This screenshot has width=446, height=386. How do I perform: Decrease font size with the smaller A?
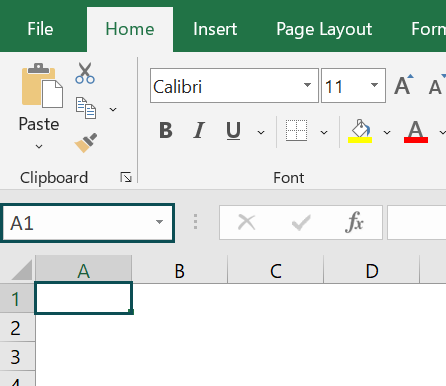(436, 85)
